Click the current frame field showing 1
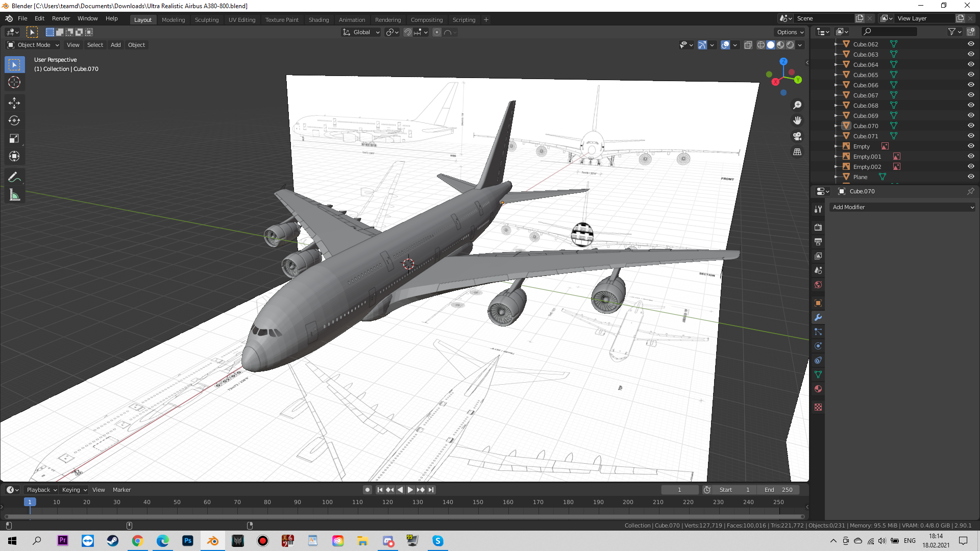 click(680, 489)
